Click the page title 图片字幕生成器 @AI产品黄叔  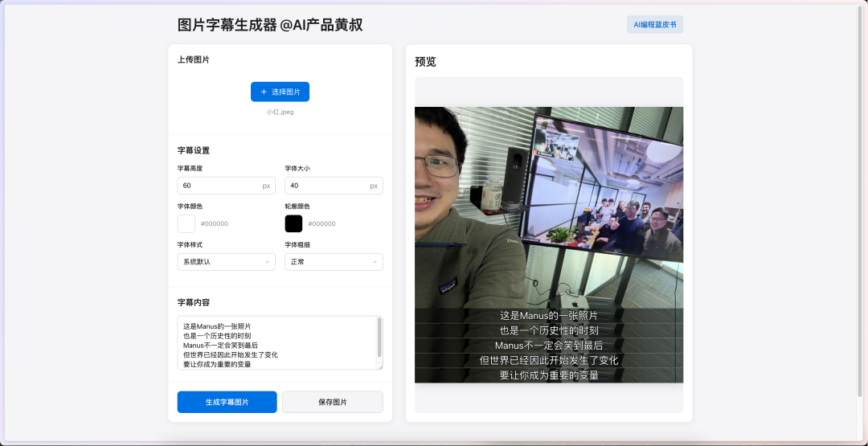coord(270,25)
